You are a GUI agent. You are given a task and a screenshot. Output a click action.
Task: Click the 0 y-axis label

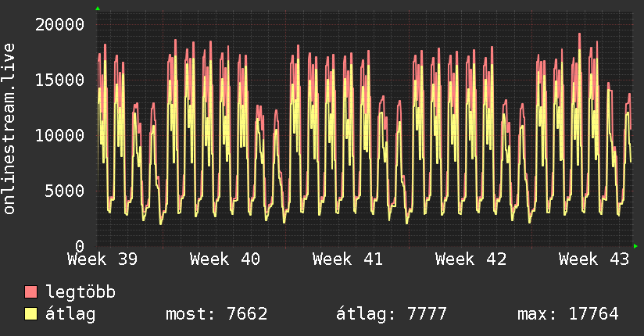pos(80,246)
